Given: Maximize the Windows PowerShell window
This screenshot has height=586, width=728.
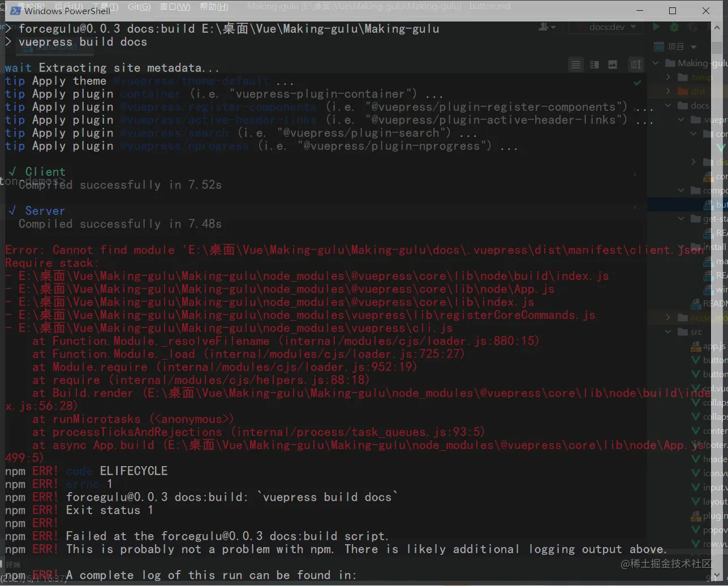Looking at the screenshot, I should tap(673, 11).
